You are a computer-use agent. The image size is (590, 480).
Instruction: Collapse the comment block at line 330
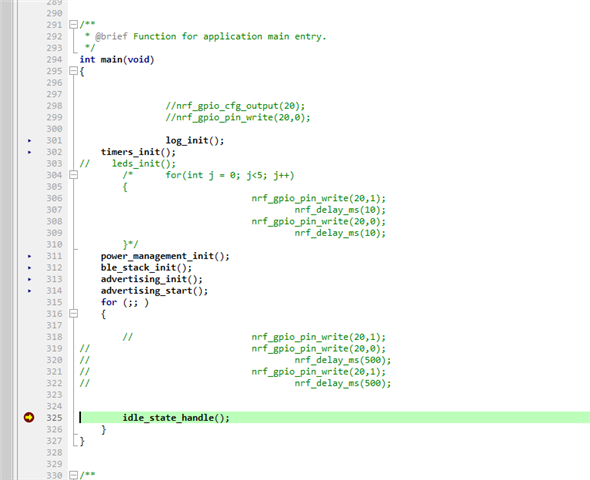73,475
